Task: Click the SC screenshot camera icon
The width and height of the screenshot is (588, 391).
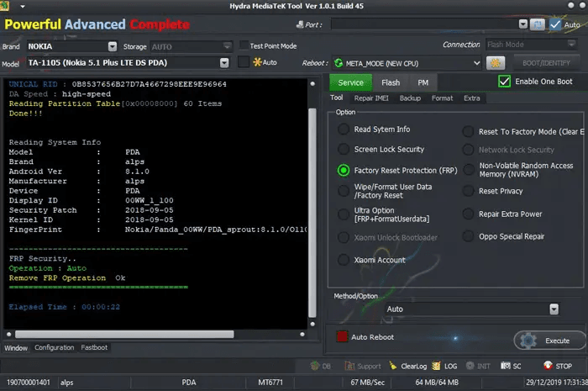Action: point(505,367)
